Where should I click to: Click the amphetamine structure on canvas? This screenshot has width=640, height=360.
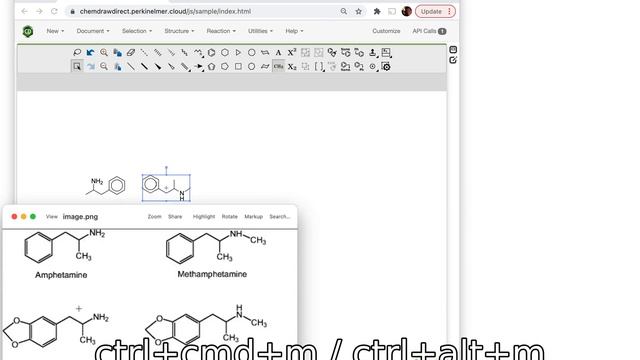click(x=106, y=186)
